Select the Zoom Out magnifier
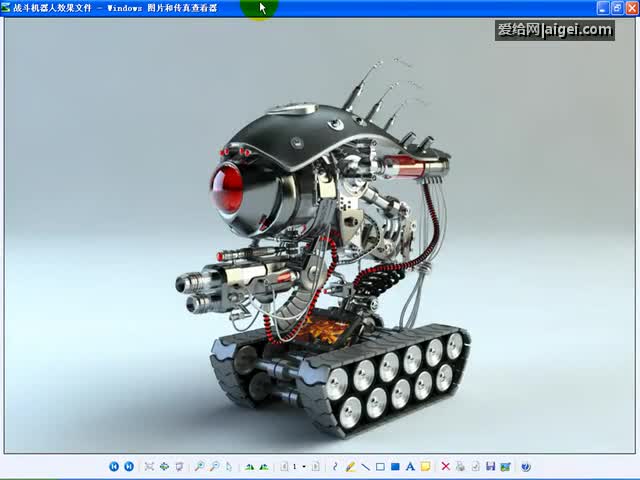This screenshot has height=480, width=640. tap(214, 467)
